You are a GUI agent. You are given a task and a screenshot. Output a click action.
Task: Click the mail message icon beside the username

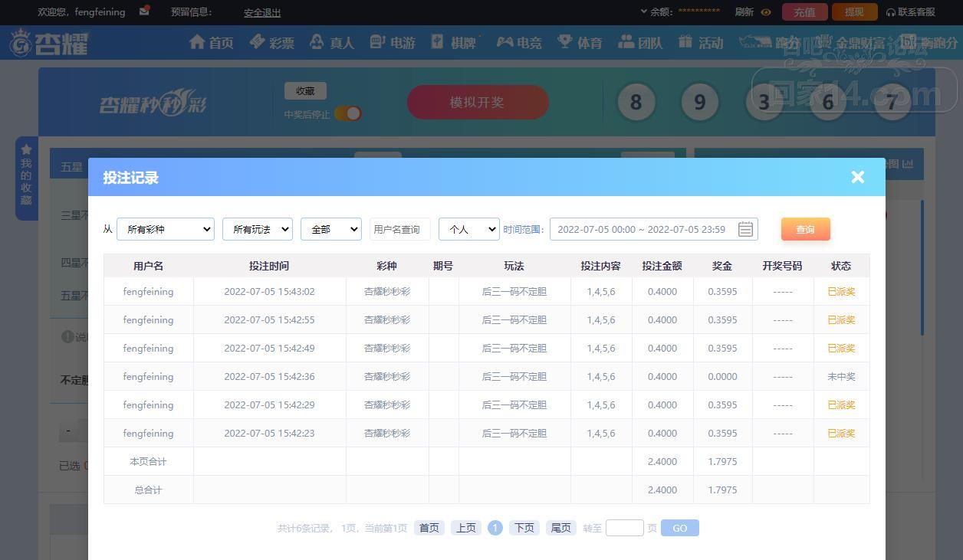click(144, 11)
